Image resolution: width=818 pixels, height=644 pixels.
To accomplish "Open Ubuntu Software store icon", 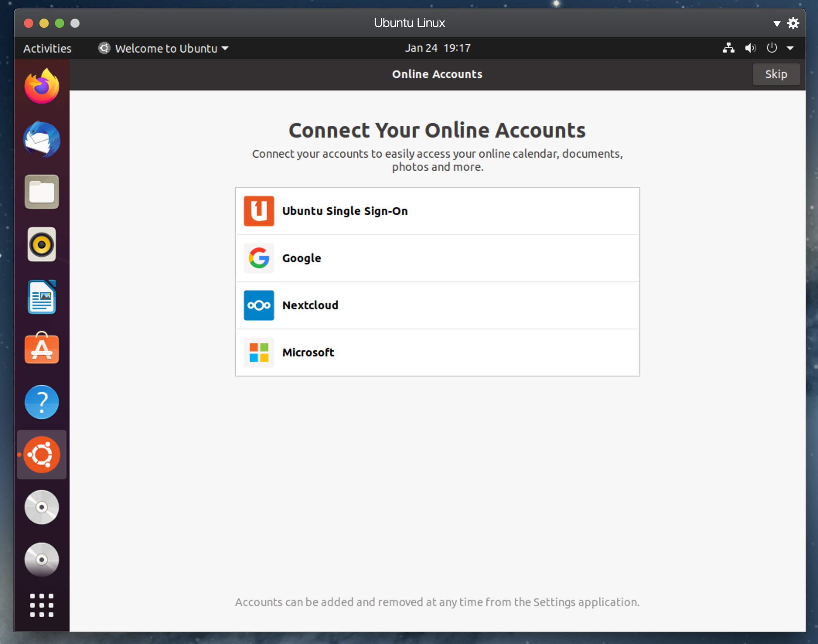I will click(42, 349).
